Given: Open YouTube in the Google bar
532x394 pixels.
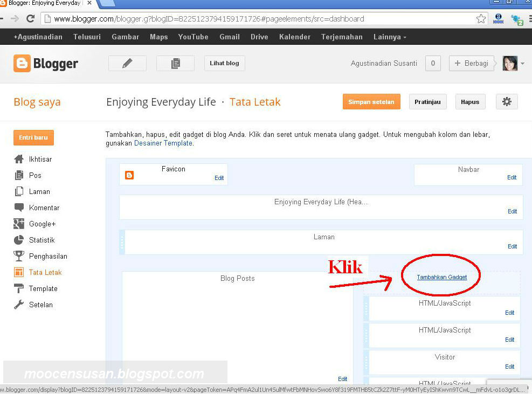Looking at the screenshot, I should [193, 37].
